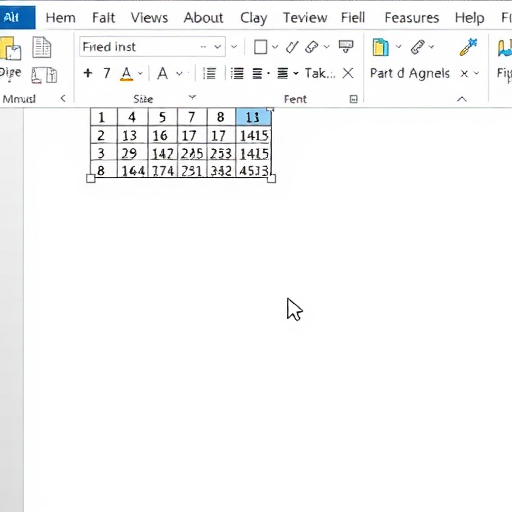The image size is (512, 512).
Task: Click the Tak... button
Action: 320,73
